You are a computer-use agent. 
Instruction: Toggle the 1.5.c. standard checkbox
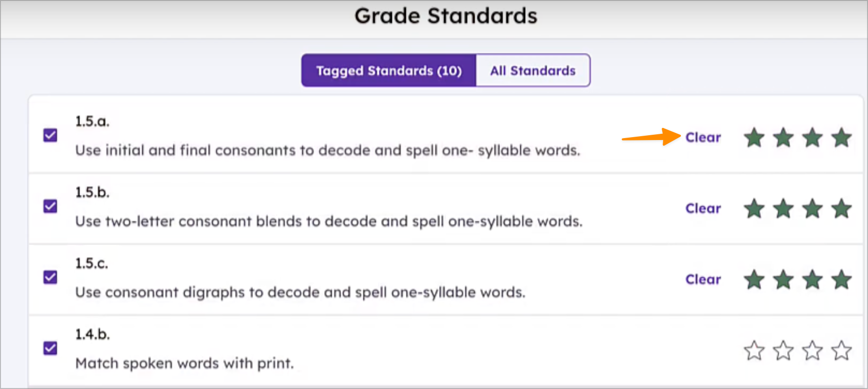(x=50, y=277)
